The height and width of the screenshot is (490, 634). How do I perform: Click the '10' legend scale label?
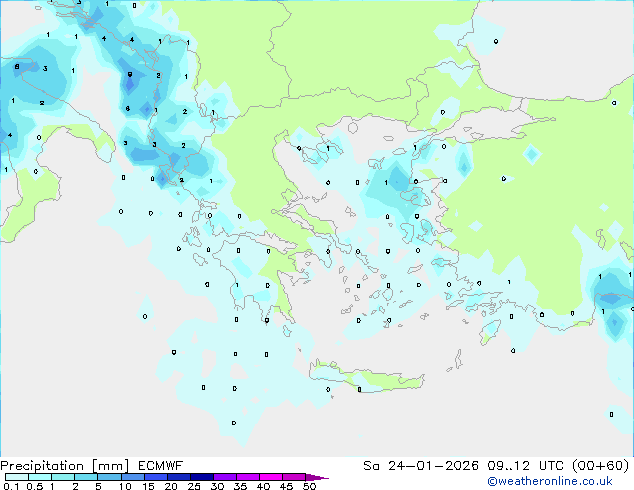[x=125, y=486]
